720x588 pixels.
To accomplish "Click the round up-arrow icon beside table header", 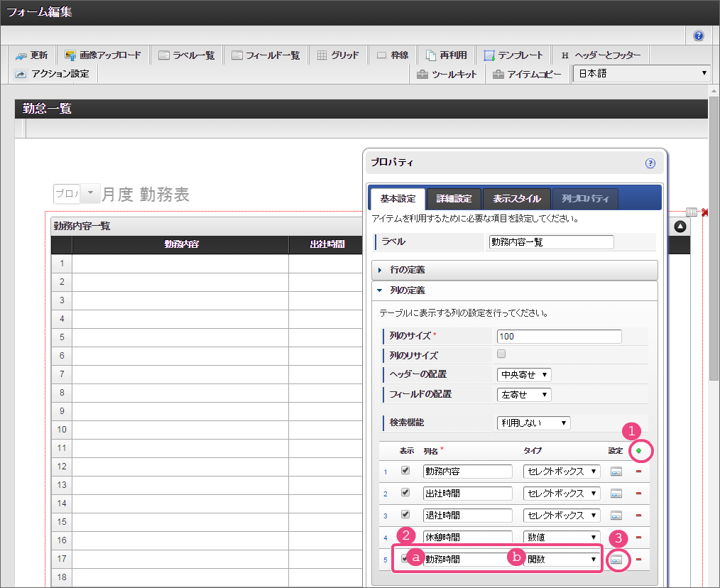I will 680,227.
